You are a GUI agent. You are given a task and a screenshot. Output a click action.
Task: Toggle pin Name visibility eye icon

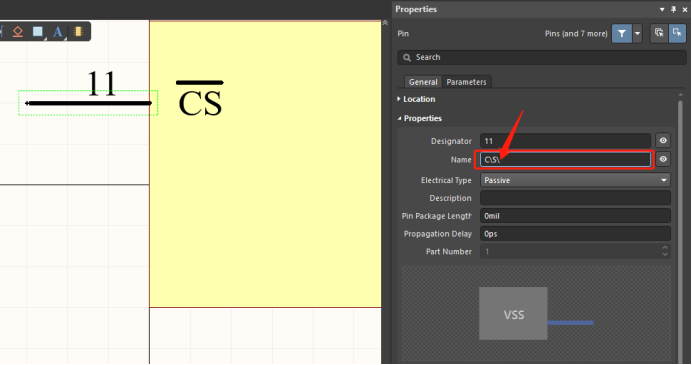663,159
